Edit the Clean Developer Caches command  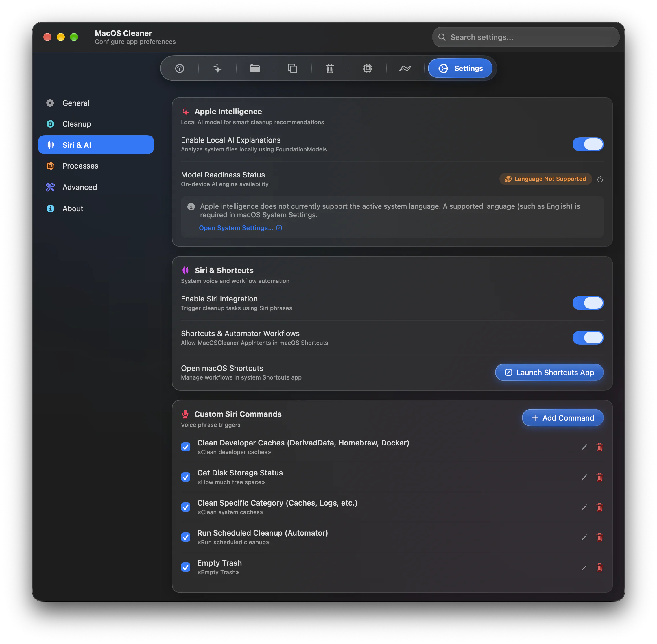pyautogui.click(x=584, y=447)
